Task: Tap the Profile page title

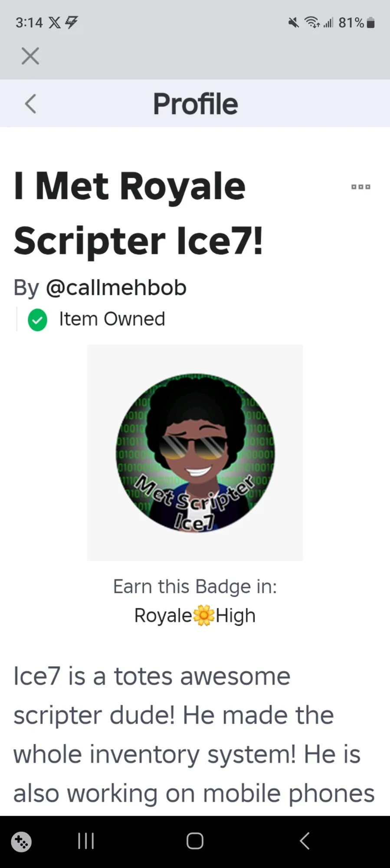Action: coord(195,104)
